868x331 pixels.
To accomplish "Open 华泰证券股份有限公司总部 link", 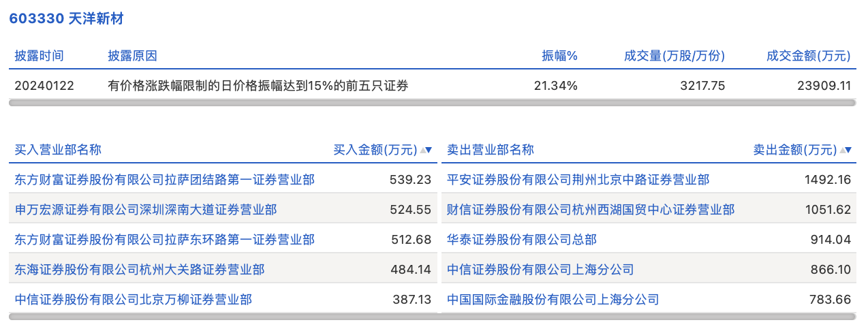I will (x=522, y=240).
